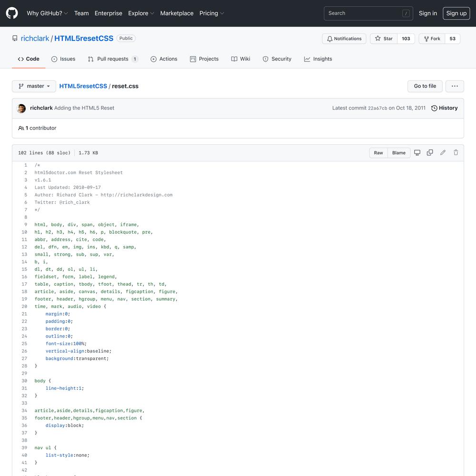Open richclark's profile from repo title
The image size is (476, 476).
(35, 39)
